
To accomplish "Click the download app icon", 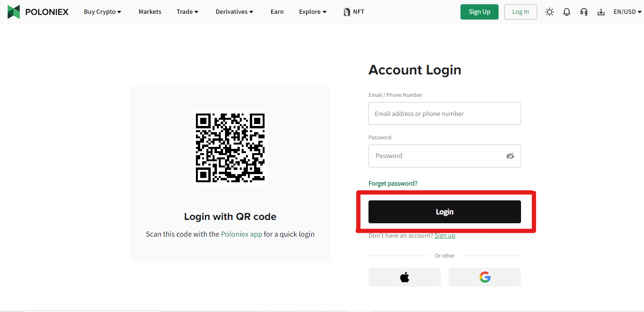I will 601,12.
